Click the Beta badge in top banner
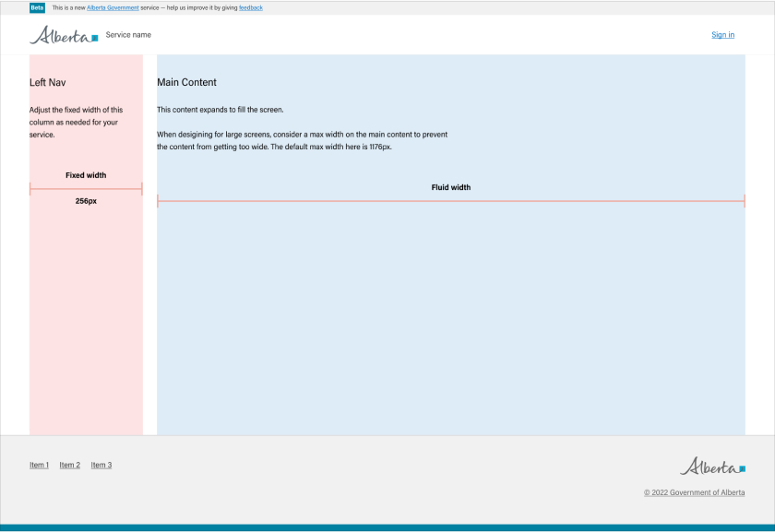 [37, 7]
